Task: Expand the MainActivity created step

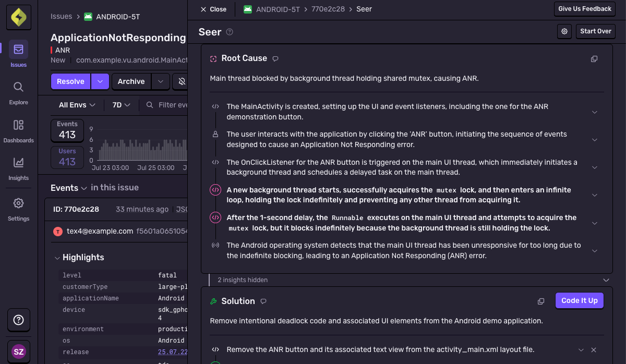Action: pos(594,112)
